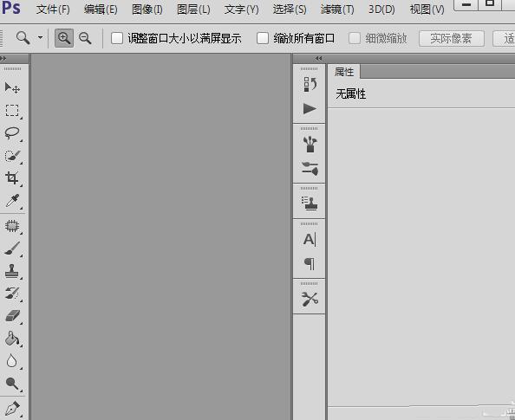Open the 图层(L) menu
The height and width of the screenshot is (420, 515).
click(193, 10)
